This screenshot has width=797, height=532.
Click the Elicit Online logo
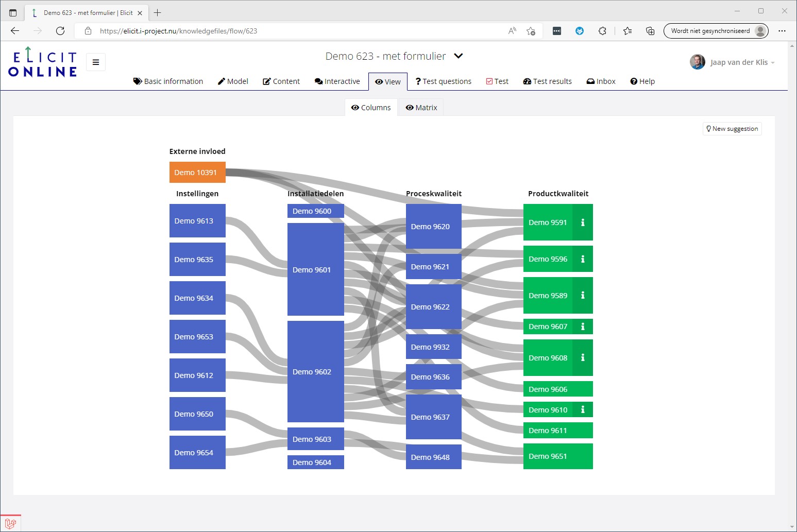[x=43, y=63]
